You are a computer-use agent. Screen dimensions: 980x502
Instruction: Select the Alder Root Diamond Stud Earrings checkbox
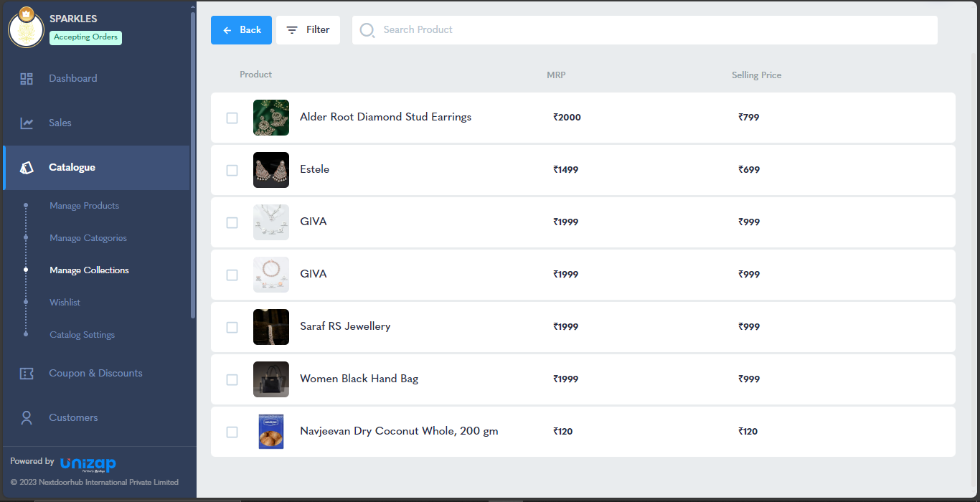[x=232, y=118]
